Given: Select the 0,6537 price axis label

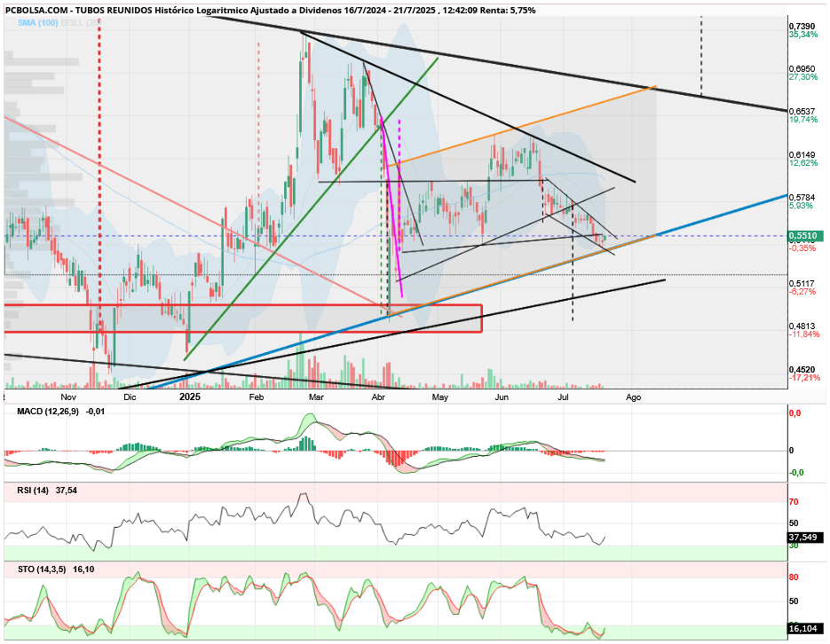Looking at the screenshot, I should point(802,112).
